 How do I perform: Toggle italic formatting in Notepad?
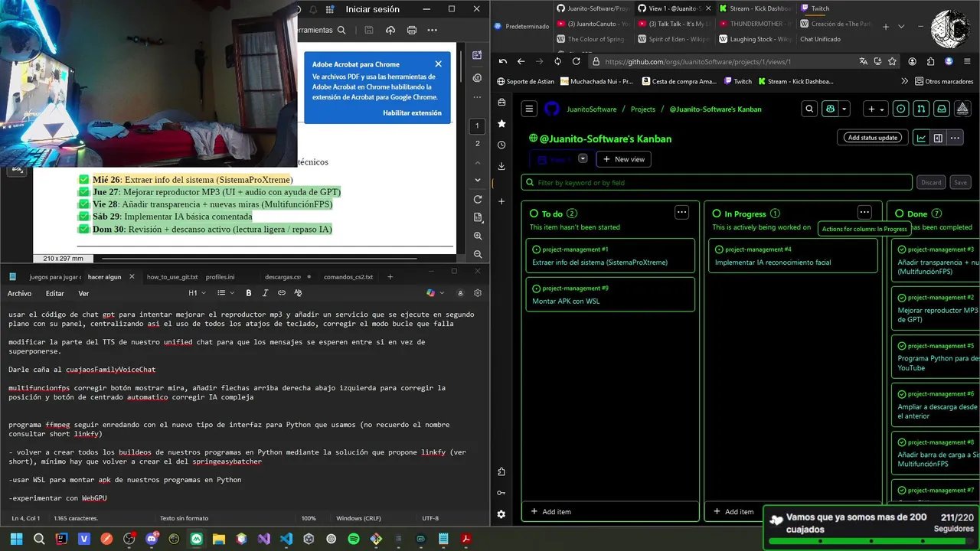[x=265, y=293]
